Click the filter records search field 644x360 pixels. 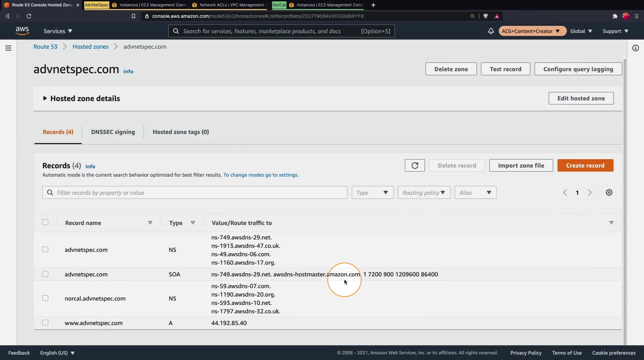point(195,192)
